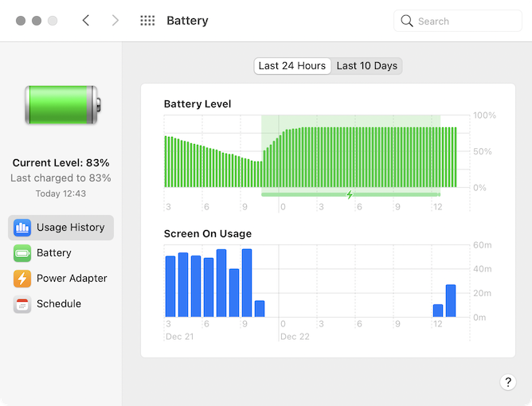Click the last blue usage bar on Dec 22
The image size is (532, 406).
451,301
